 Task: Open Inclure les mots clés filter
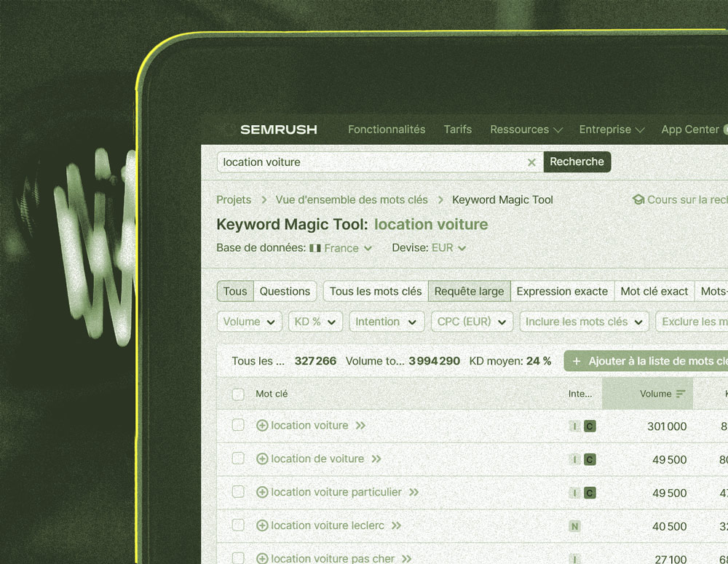[x=584, y=322]
